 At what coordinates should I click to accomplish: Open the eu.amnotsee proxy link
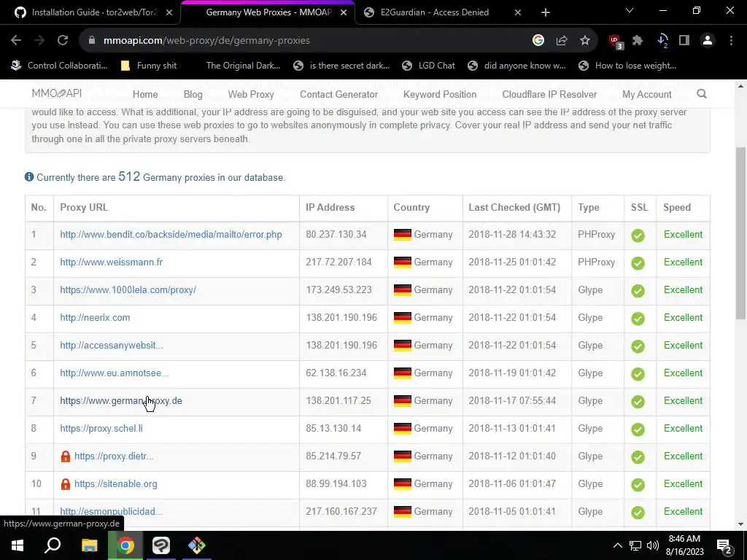point(115,373)
